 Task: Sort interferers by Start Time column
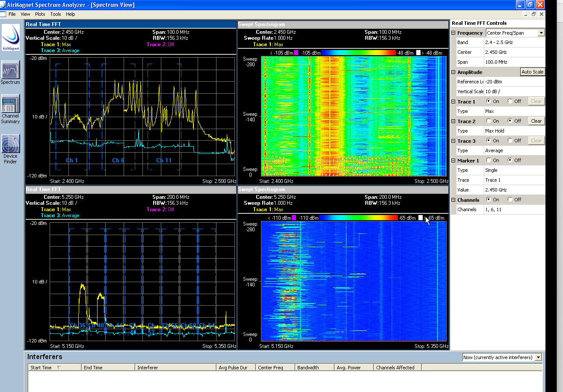[54, 368]
